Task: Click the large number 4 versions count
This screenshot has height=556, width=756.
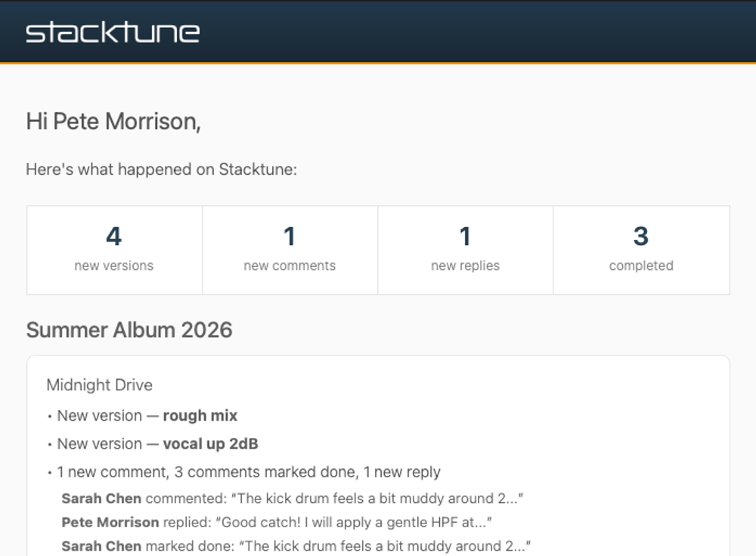Action: click(114, 236)
